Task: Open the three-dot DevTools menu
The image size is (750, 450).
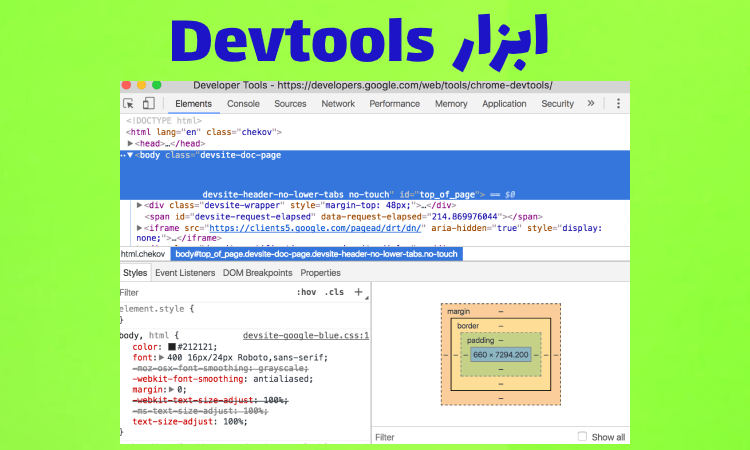Action: [x=618, y=103]
